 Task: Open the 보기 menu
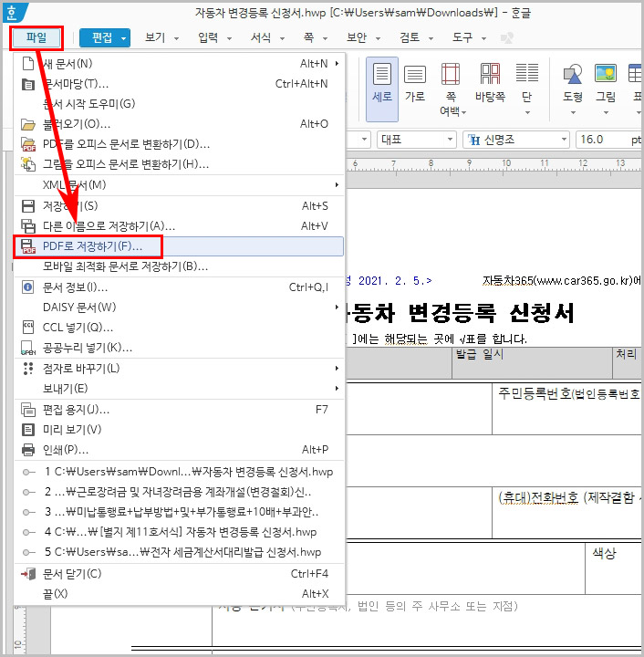coord(161,37)
